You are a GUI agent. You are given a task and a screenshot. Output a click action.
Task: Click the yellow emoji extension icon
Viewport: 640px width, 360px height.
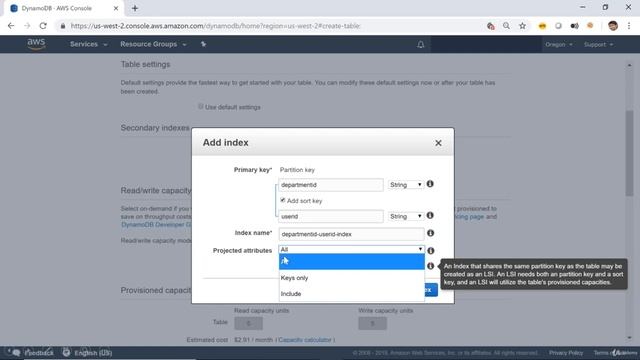point(542,26)
